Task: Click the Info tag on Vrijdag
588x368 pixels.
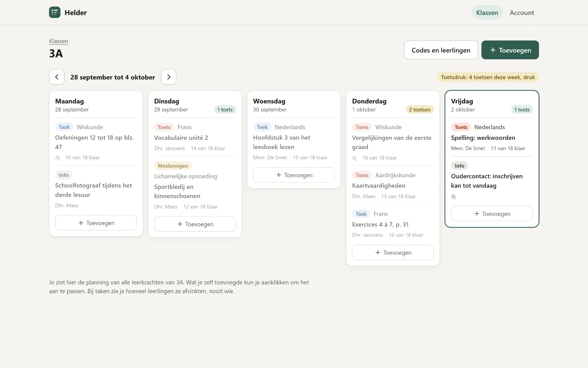Action: pyautogui.click(x=460, y=166)
